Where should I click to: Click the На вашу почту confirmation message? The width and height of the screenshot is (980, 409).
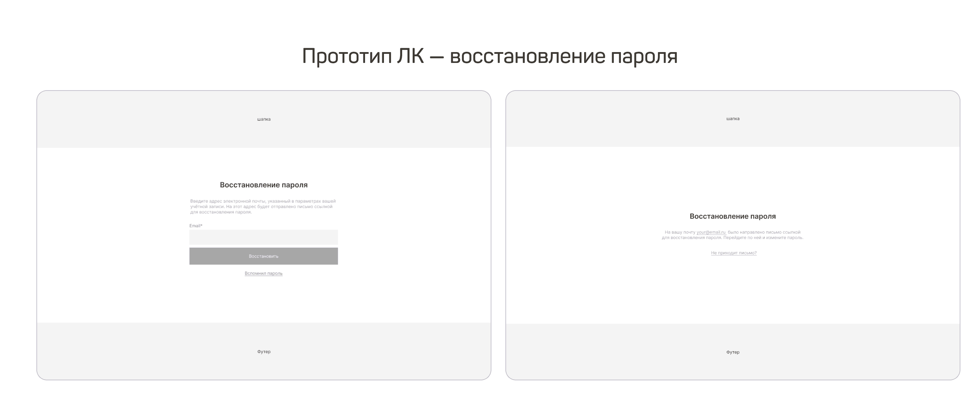pos(732,235)
